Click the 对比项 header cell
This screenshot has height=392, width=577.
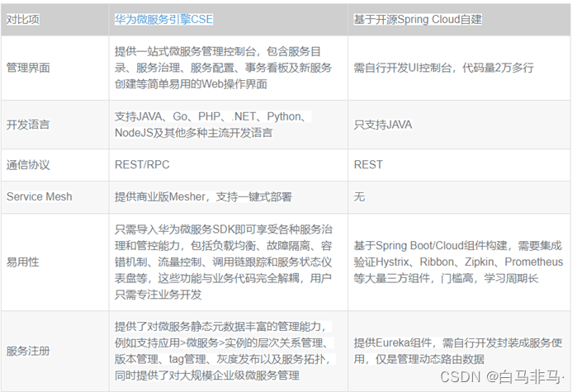click(x=54, y=20)
